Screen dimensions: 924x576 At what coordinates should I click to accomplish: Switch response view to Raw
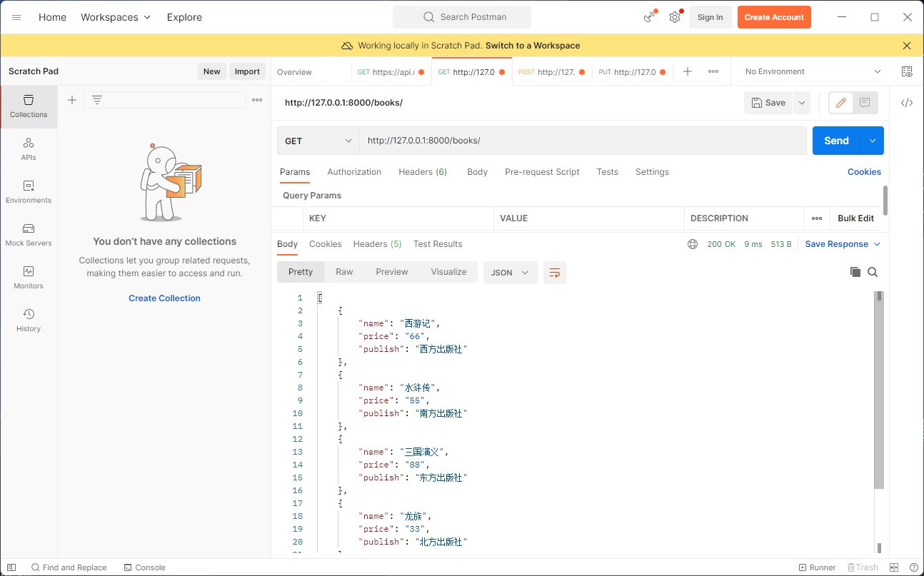[344, 272]
